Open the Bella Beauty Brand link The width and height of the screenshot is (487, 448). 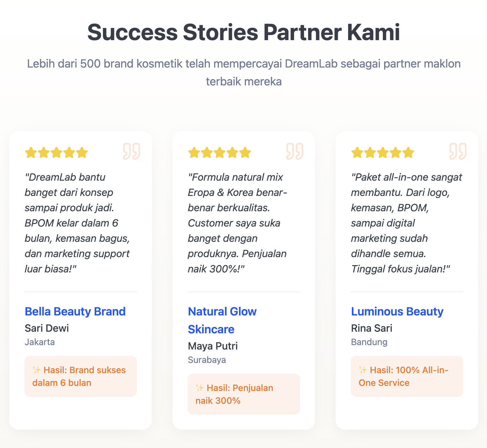point(75,311)
